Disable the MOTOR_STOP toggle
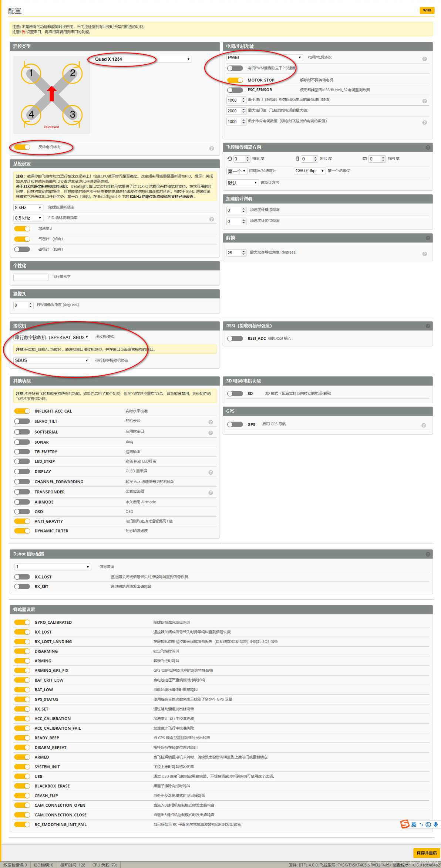The height and width of the screenshot is (868, 441). pyautogui.click(x=235, y=80)
